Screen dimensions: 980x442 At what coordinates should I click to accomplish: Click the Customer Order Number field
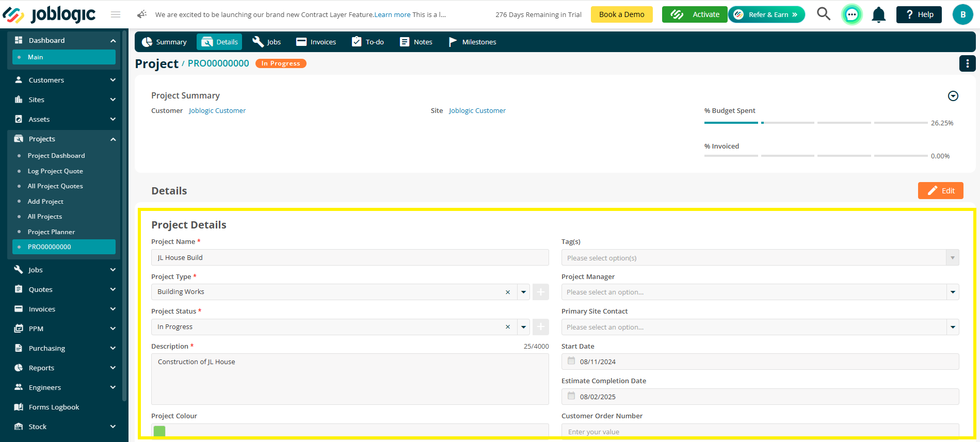coord(760,431)
